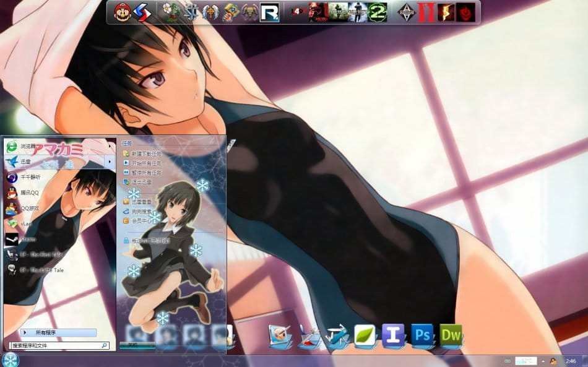Open Left 4 Dead from the dock
Viewport: 588px width, 367px height.
pos(299,12)
